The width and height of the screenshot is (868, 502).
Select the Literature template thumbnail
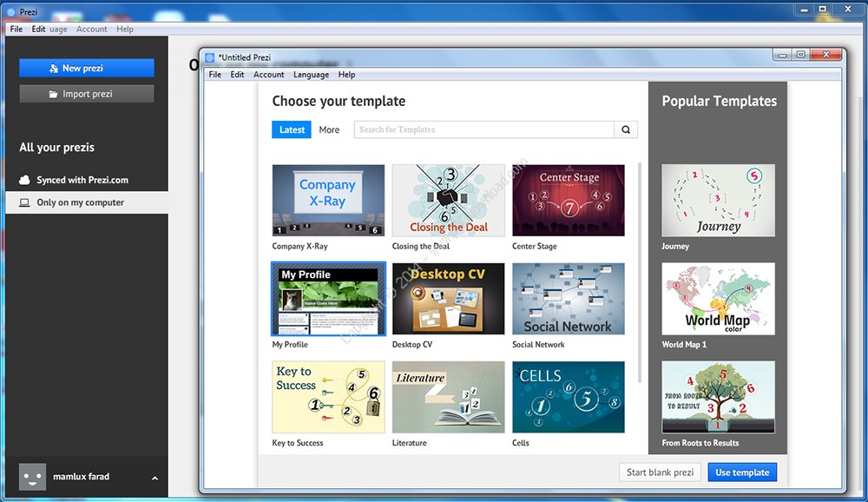tap(449, 397)
